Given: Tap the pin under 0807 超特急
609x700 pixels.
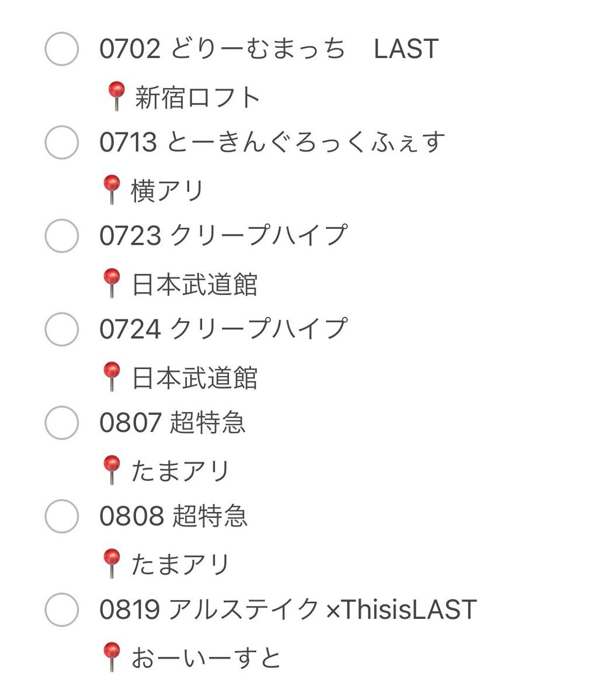Looking at the screenshot, I should coord(112,470).
